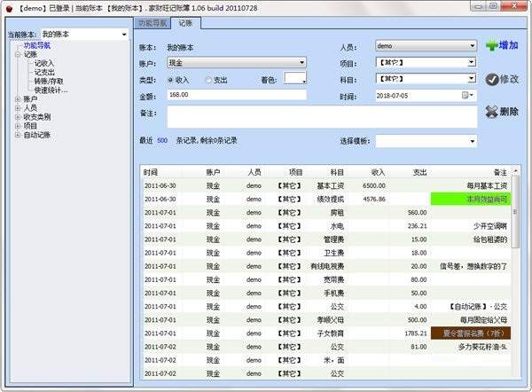Open 快速统计 in the sidebar tree
This screenshot has width=532, height=392.
[x=51, y=90]
